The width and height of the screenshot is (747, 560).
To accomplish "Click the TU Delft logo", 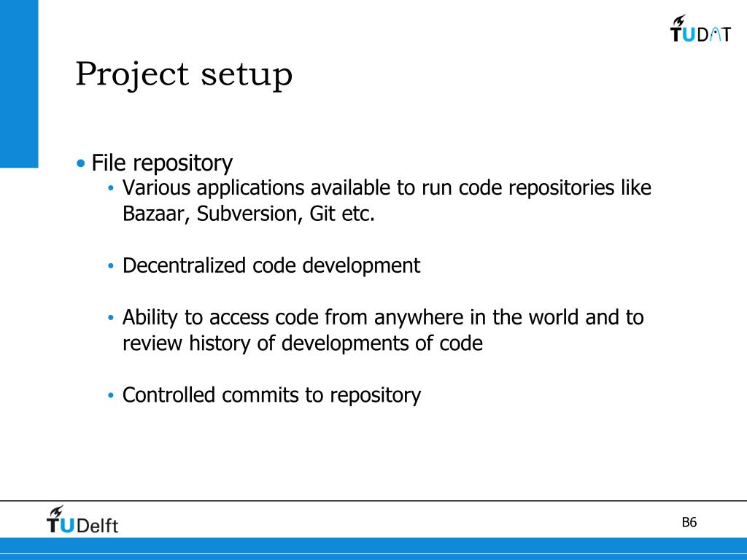I will (x=82, y=519).
